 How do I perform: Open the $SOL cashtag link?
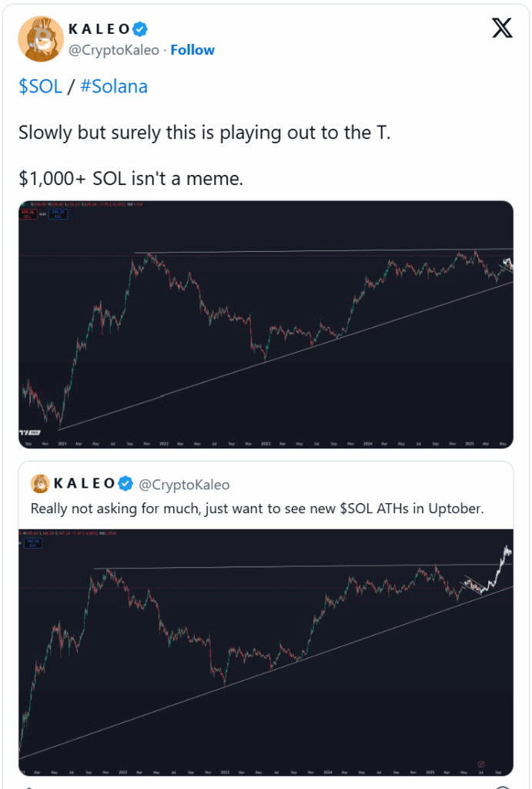(40, 86)
